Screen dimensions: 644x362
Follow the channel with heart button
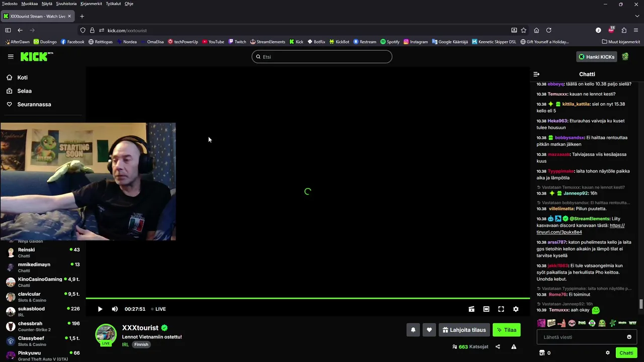pos(429,330)
